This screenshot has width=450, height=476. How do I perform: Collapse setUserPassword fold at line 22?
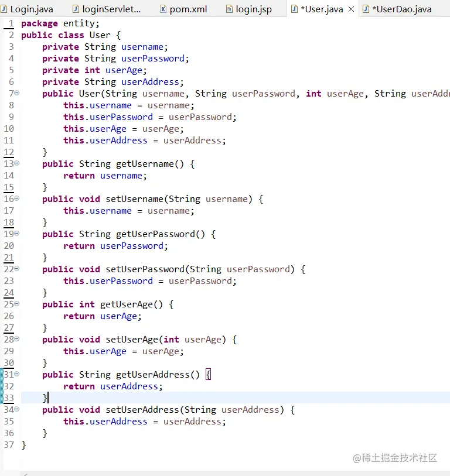(17, 268)
